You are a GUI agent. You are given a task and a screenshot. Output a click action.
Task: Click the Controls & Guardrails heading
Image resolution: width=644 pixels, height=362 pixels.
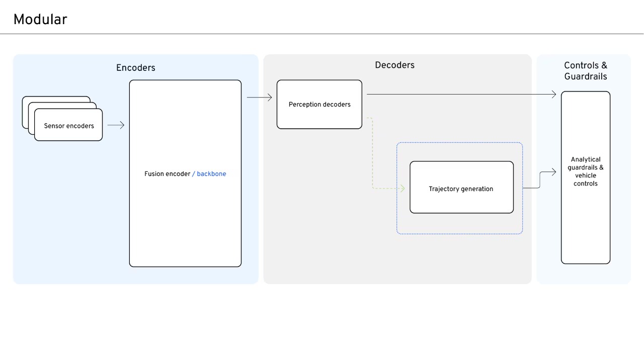(x=585, y=71)
